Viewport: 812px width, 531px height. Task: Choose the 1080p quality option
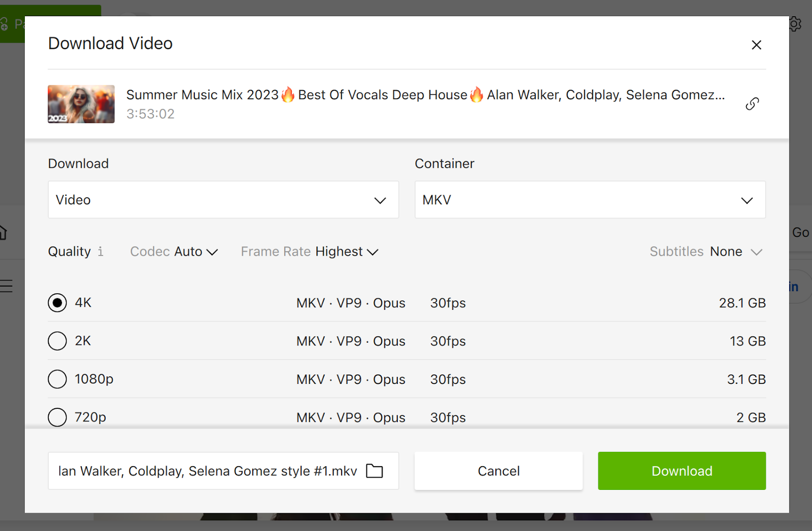[x=57, y=379]
